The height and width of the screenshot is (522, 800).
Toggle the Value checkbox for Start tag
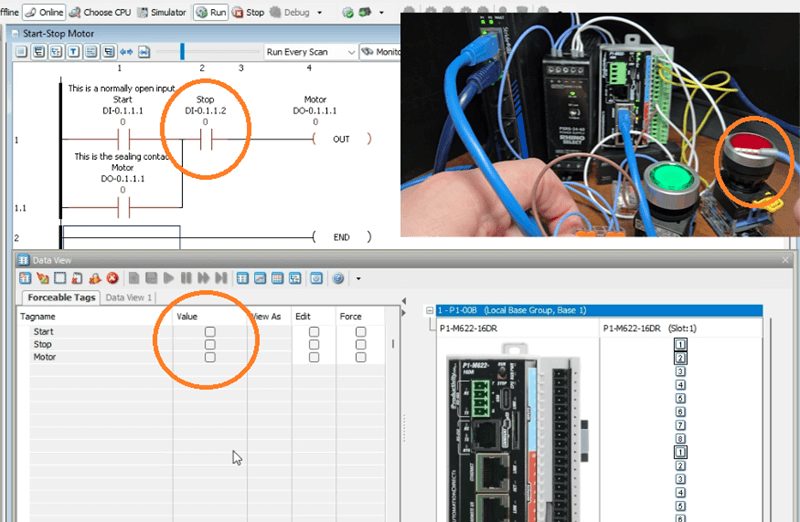(x=210, y=331)
